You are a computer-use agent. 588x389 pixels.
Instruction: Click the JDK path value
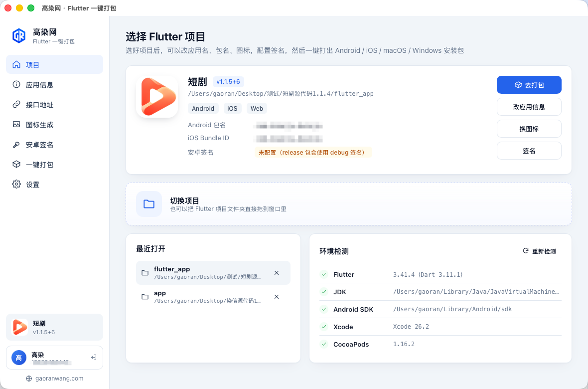(x=476, y=292)
